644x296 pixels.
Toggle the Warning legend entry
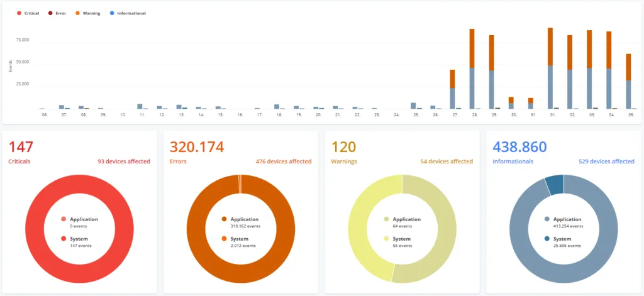click(87, 13)
